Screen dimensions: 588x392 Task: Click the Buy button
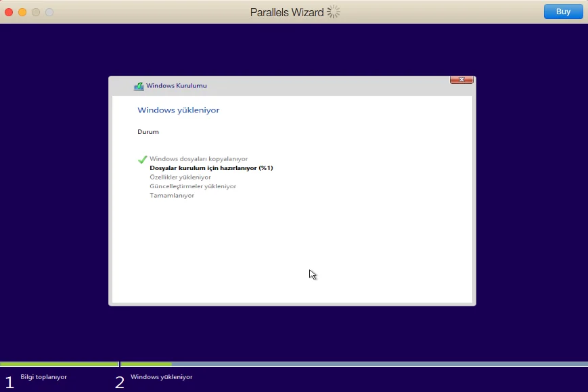click(563, 12)
